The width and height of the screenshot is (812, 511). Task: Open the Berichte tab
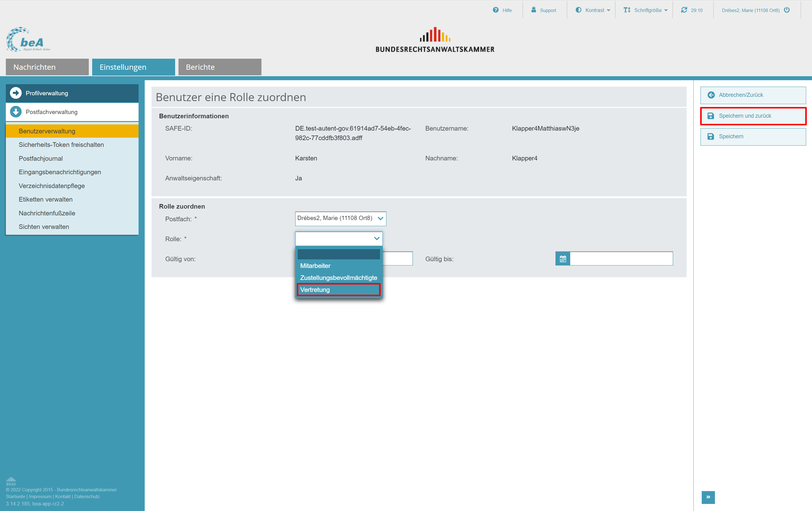[x=220, y=67]
